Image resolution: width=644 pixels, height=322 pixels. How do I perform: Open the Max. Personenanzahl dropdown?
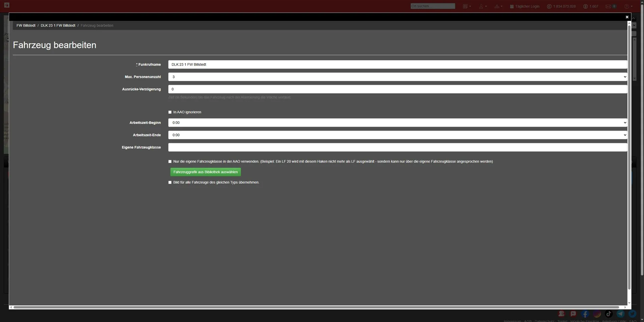click(397, 77)
